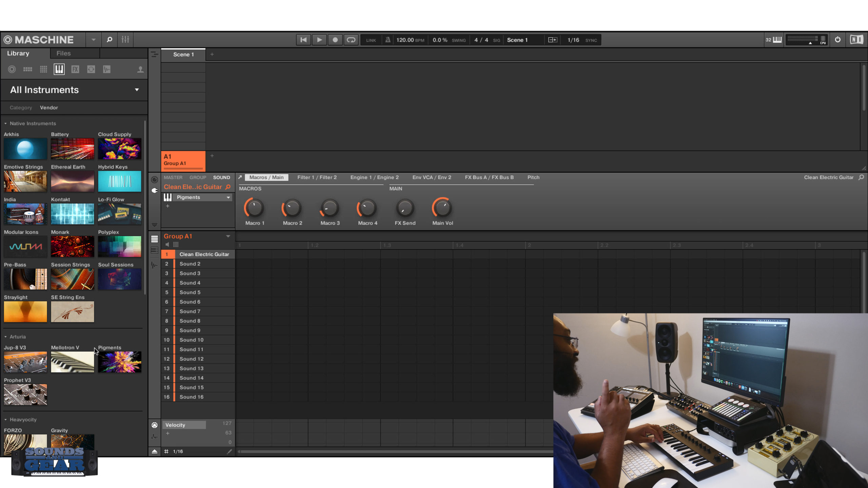
Task: Toggle Ableton LINK on
Action: coord(371,40)
